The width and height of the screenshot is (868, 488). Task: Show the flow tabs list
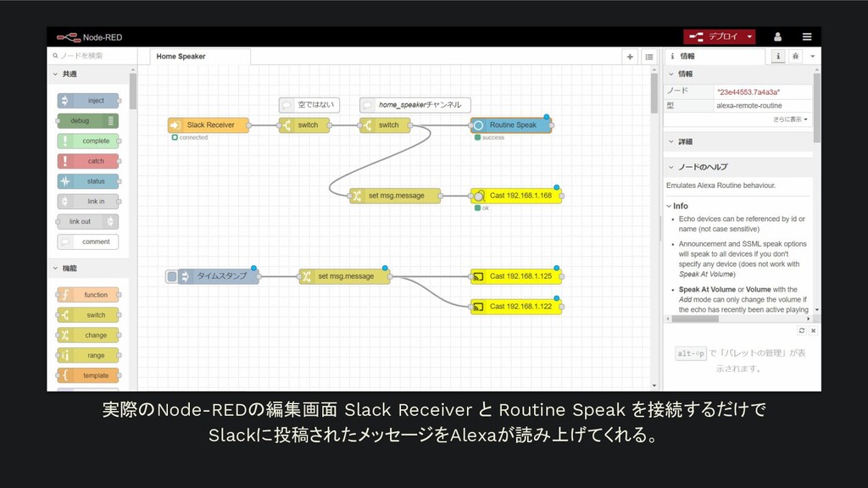point(648,57)
